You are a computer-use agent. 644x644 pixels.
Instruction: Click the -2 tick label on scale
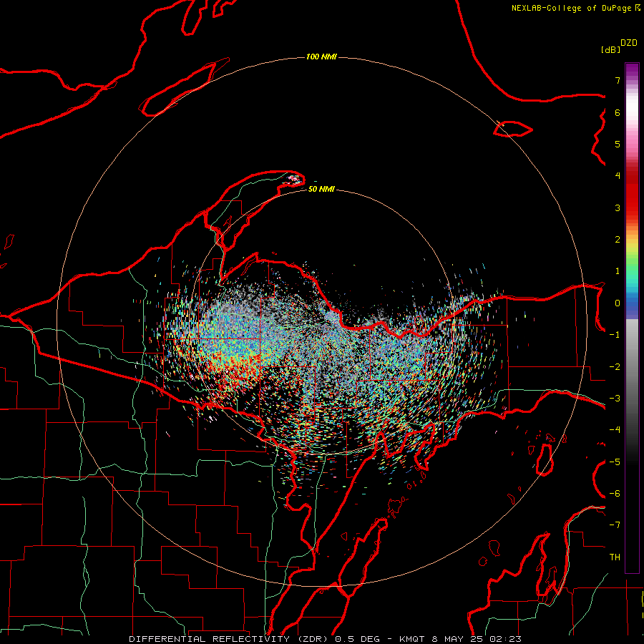615,367
